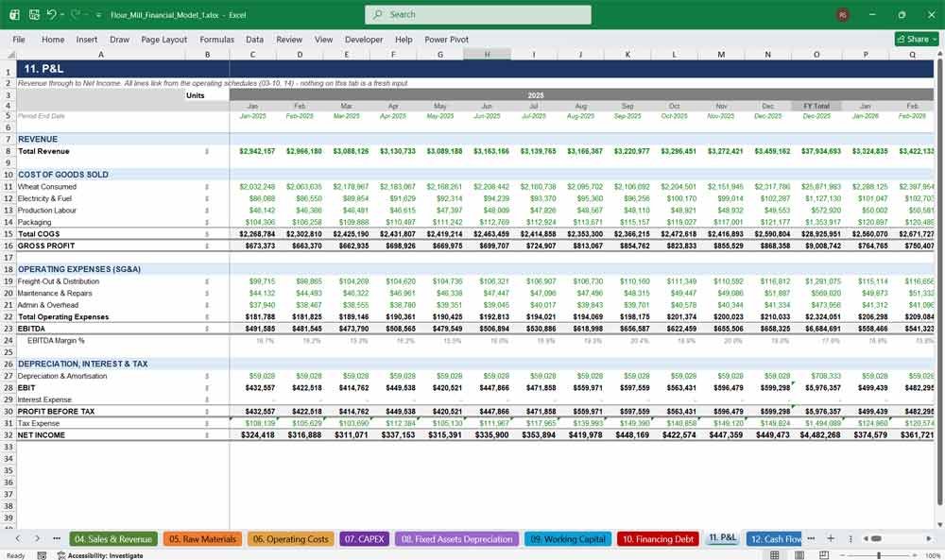Select row 8 header
This screenshot has width=945, height=560.
tap(9, 151)
